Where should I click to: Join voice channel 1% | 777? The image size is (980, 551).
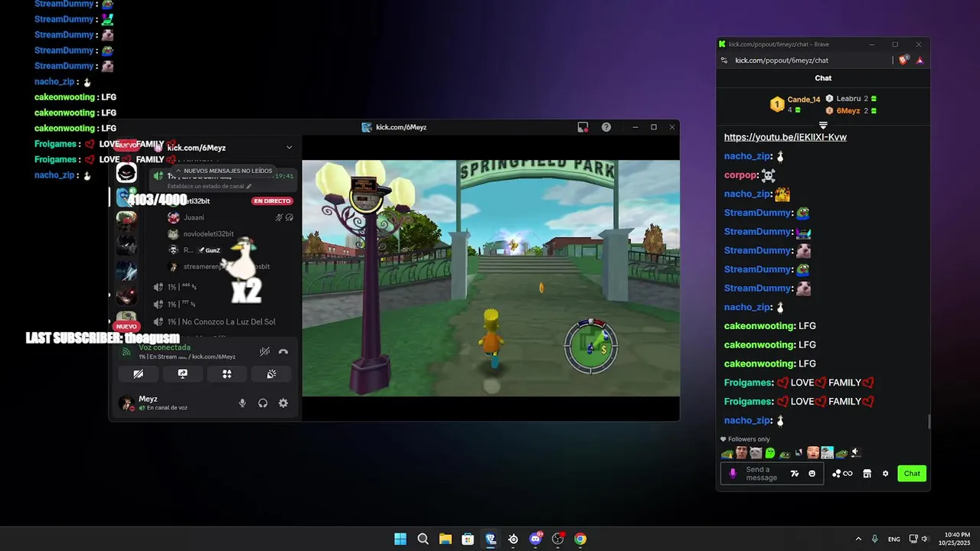(182, 305)
